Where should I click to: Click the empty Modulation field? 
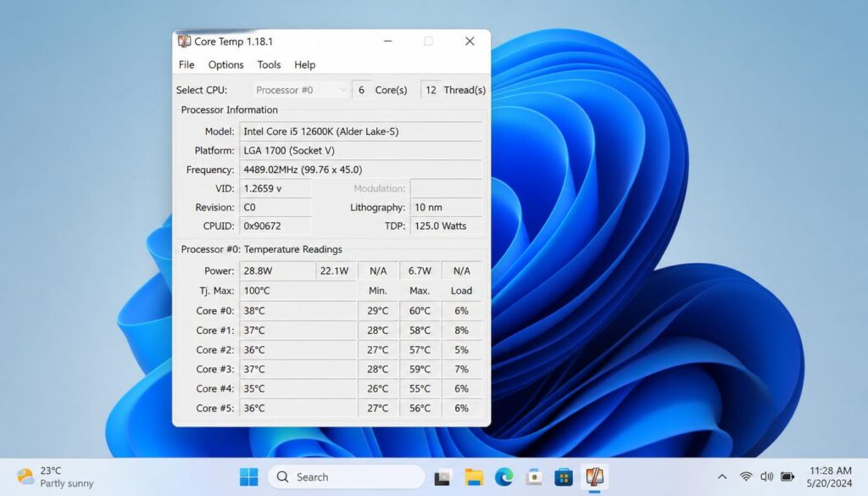coord(446,188)
